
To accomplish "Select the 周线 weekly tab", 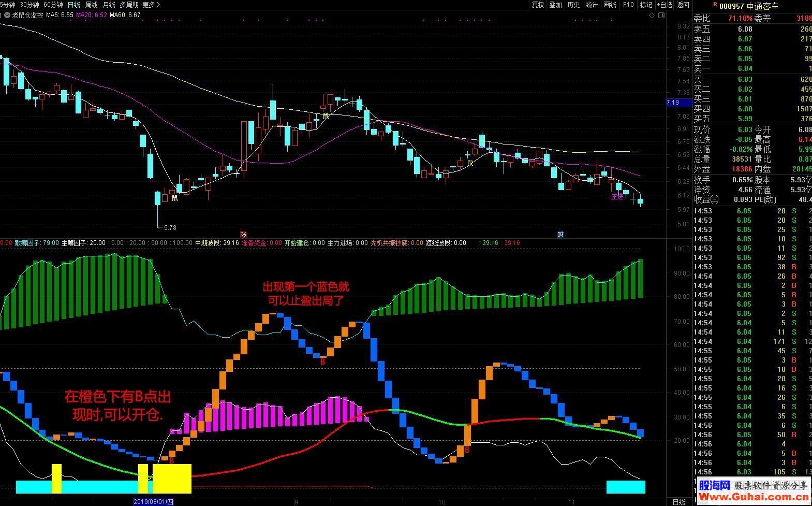I will (x=92, y=5).
